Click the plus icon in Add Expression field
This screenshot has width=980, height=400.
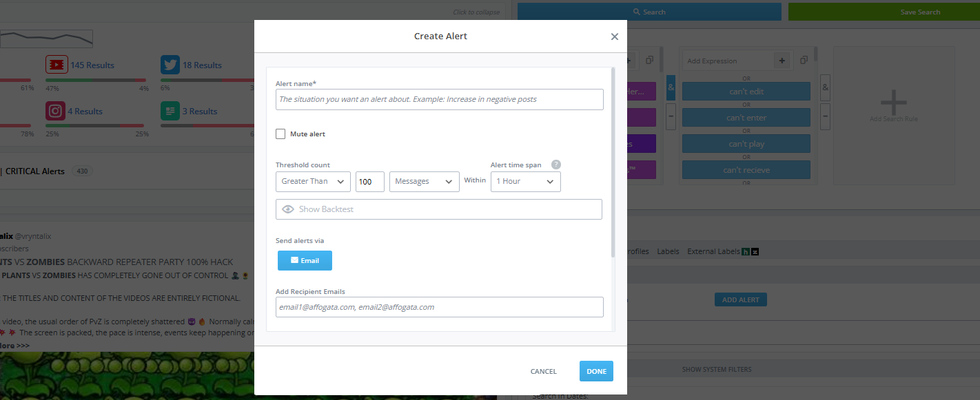(782, 60)
